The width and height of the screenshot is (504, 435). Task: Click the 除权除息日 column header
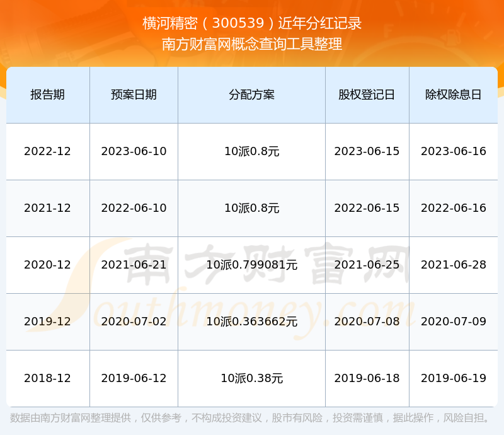453,95
